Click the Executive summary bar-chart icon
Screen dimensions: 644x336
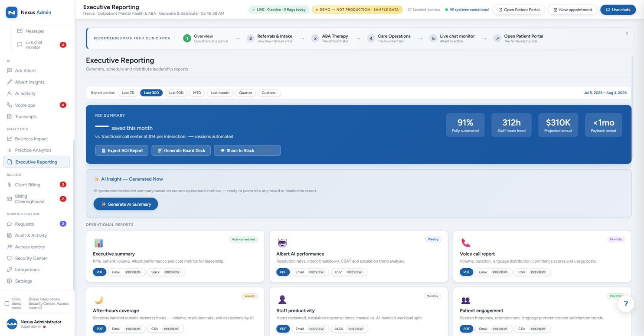pos(98,243)
